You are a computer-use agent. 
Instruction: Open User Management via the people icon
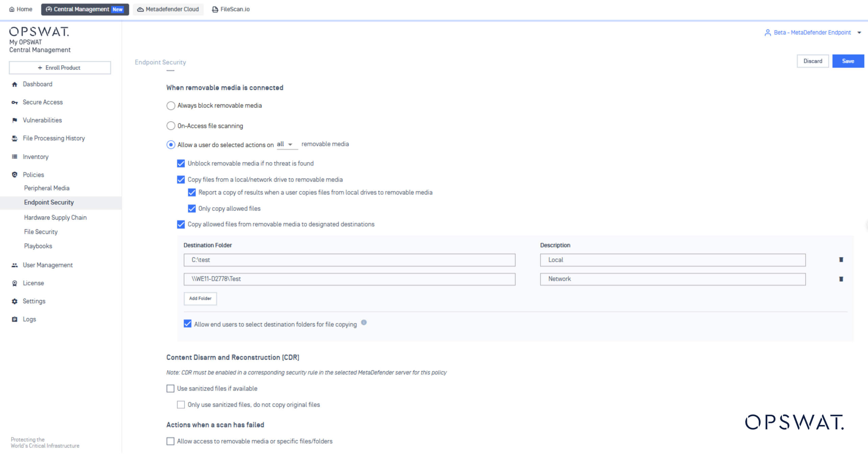[x=14, y=265]
